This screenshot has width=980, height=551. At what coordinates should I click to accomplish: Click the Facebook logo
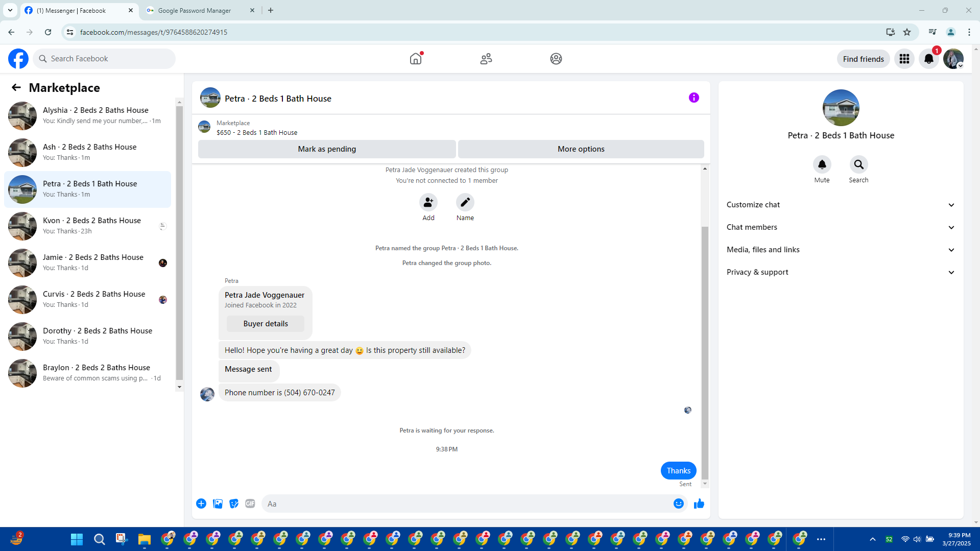(x=18, y=59)
